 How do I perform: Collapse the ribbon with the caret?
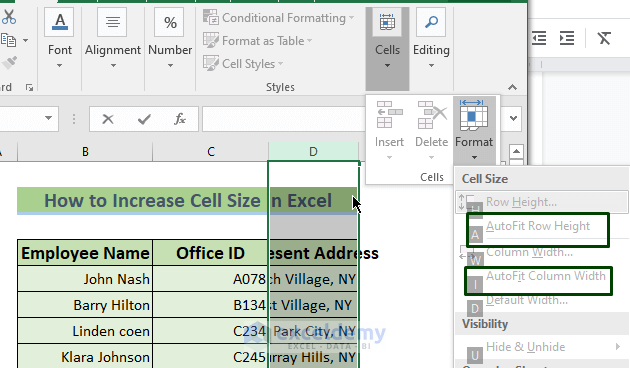(x=512, y=87)
